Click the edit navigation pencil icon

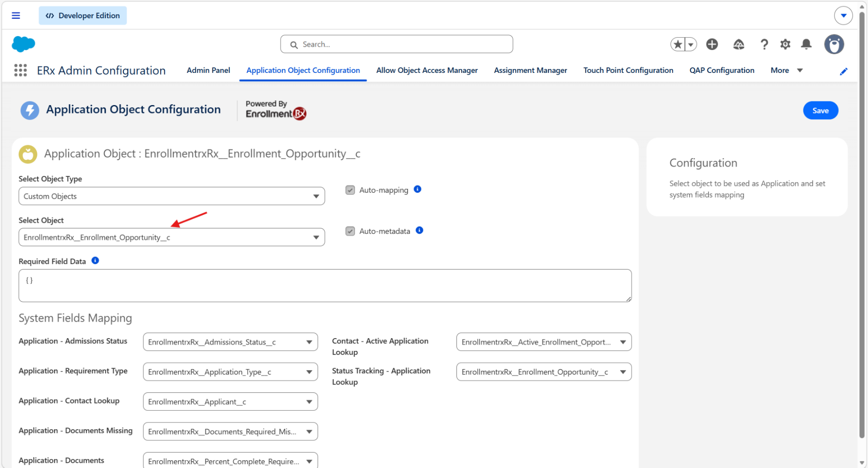pyautogui.click(x=844, y=71)
